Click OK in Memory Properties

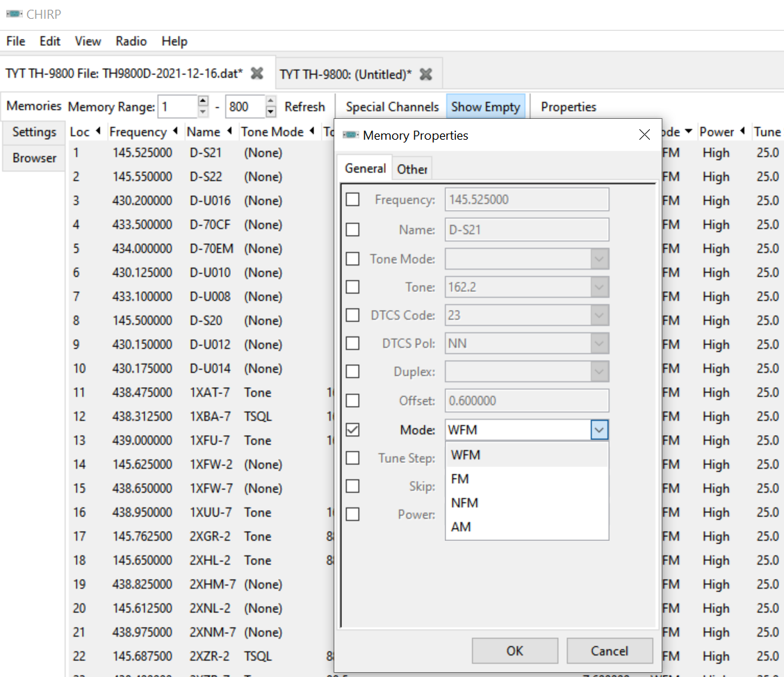[514, 651]
